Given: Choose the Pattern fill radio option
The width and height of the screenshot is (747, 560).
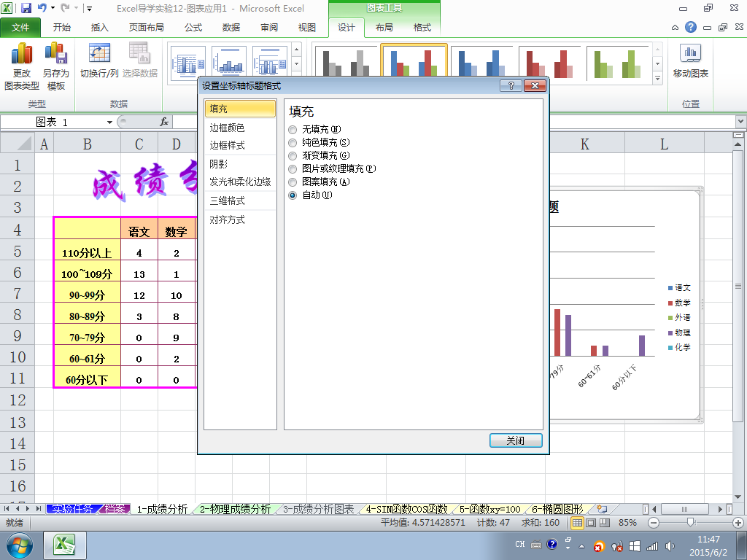Looking at the screenshot, I should click(x=293, y=182).
